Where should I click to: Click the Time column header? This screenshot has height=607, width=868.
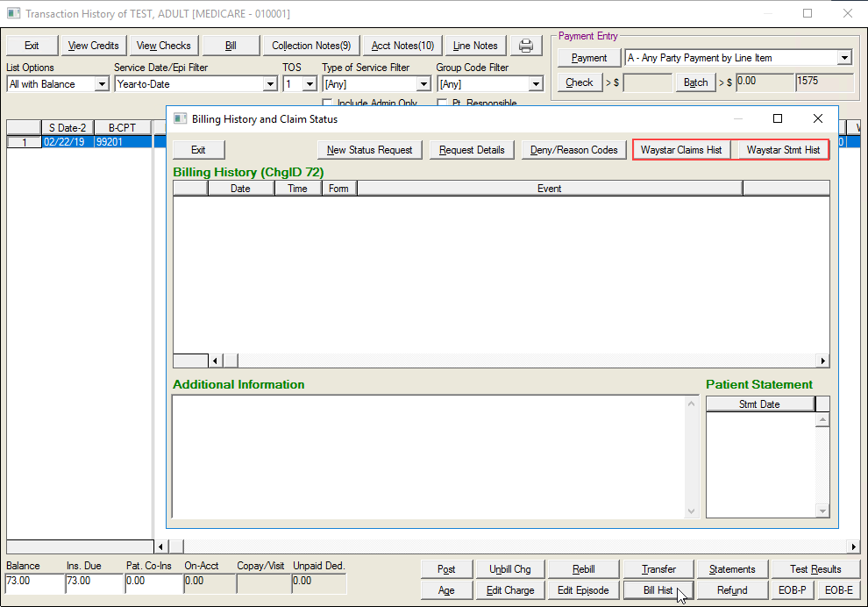pyautogui.click(x=298, y=189)
